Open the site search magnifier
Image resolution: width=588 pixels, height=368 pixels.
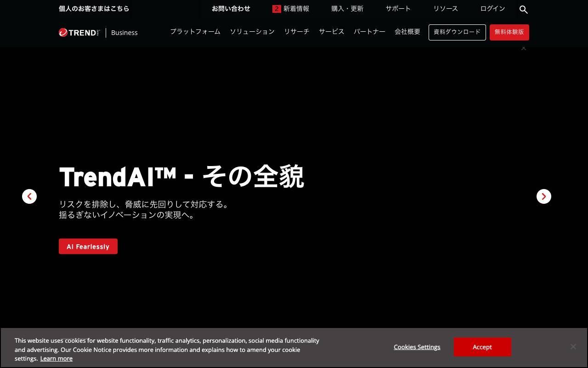[523, 9]
